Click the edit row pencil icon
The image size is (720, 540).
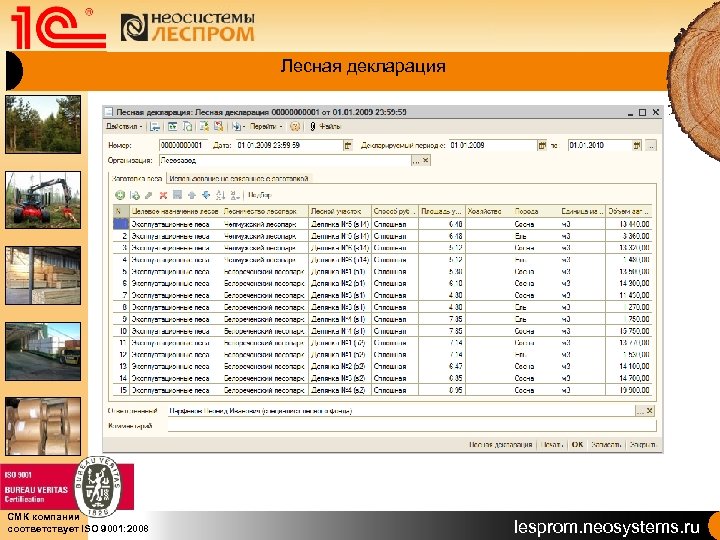pyautogui.click(x=148, y=195)
